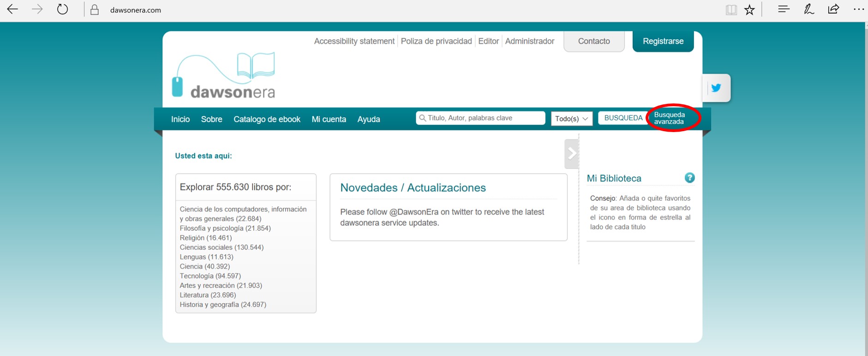The image size is (868, 356).
Task: Click the browser refresh icon
Action: pos(62,10)
